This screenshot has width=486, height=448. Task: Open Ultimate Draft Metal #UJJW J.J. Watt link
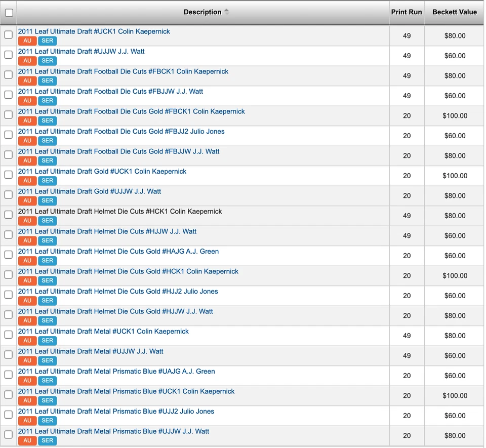(x=91, y=351)
